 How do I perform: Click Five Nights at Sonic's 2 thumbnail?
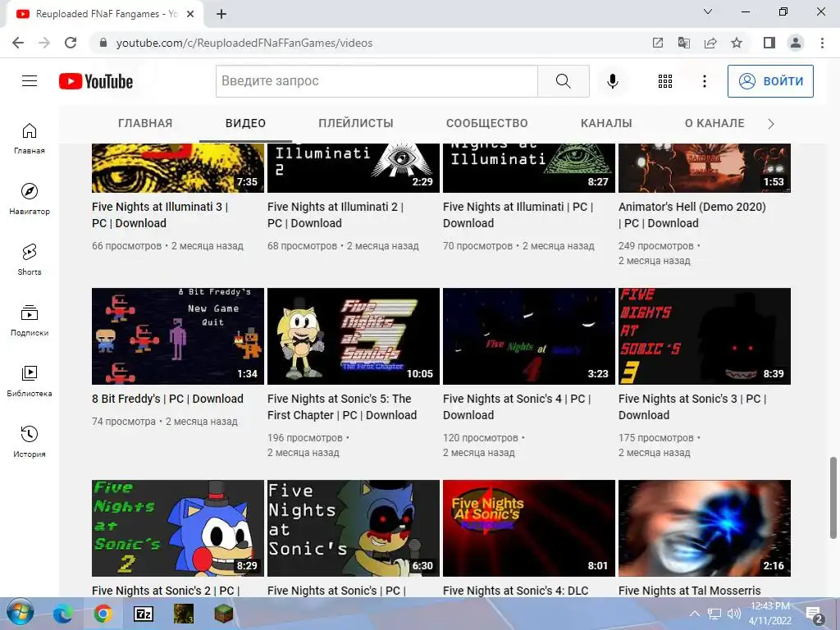coord(178,528)
